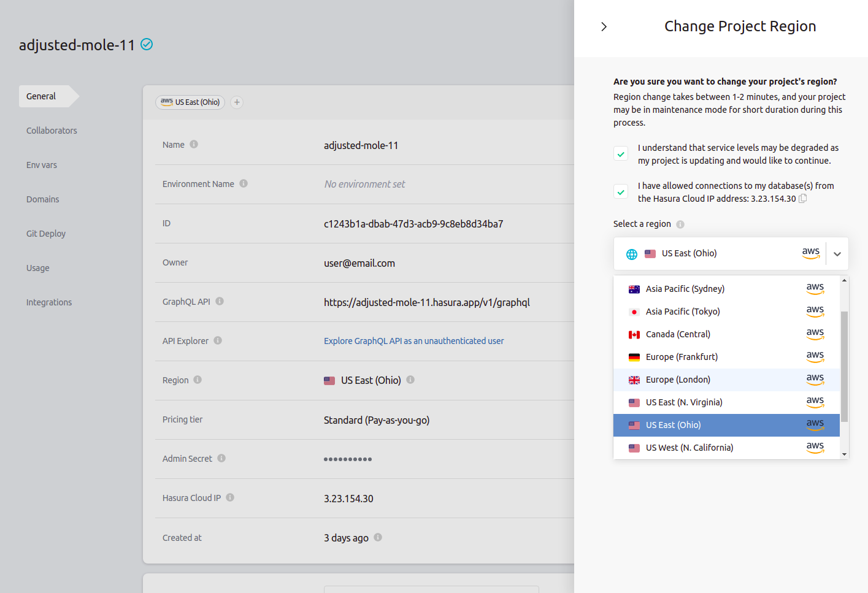868x593 pixels.
Task: Click the info icon beside Select a region
Action: click(680, 224)
